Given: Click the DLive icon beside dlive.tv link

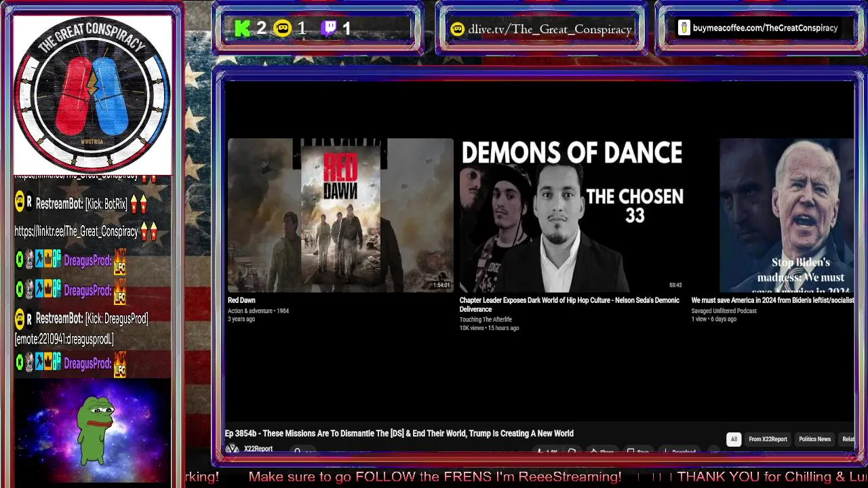Looking at the screenshot, I should (458, 29).
